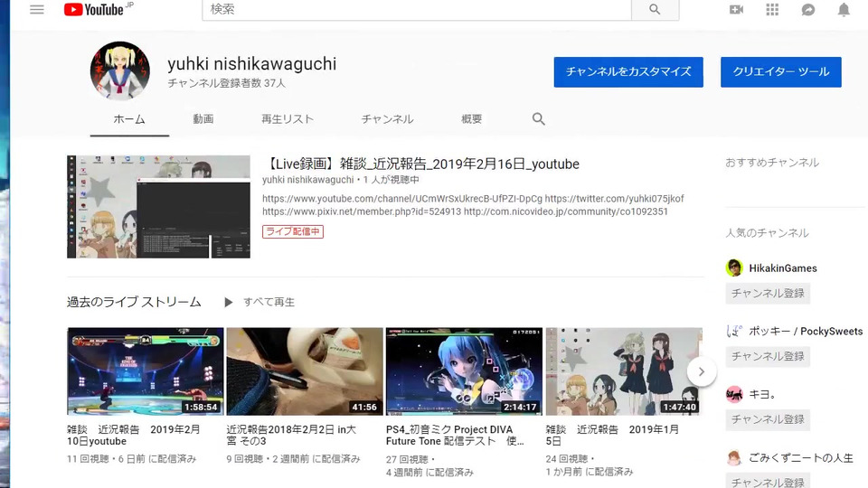Viewport: 868px width, 488px height.
Task: Subscribe to ごみくずニートの人生 channel
Action: (x=768, y=480)
